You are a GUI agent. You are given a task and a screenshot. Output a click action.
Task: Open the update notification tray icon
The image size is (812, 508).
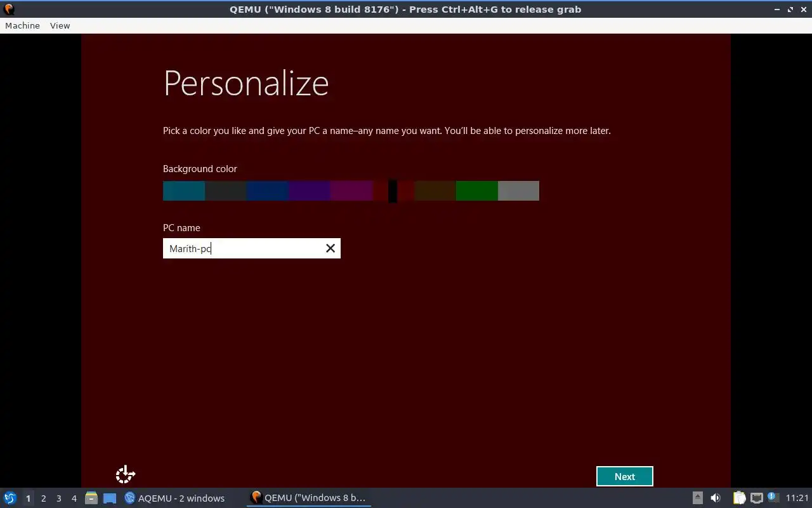[x=773, y=497]
